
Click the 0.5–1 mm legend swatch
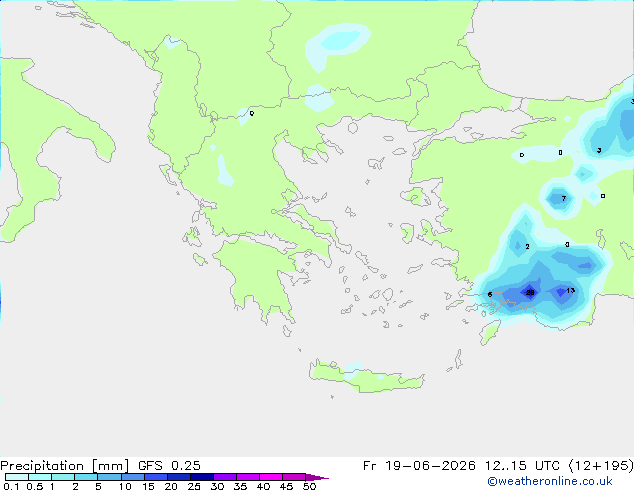pyautogui.click(x=40, y=477)
